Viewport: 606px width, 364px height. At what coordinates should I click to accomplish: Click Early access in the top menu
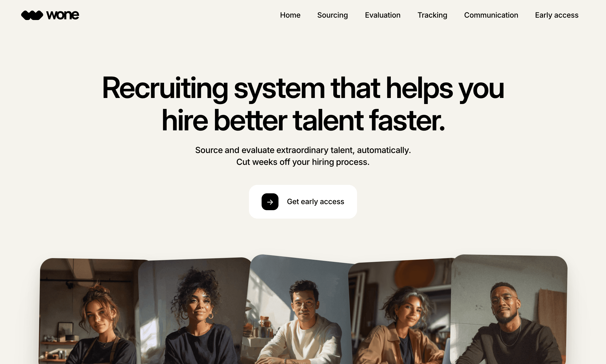(x=556, y=15)
